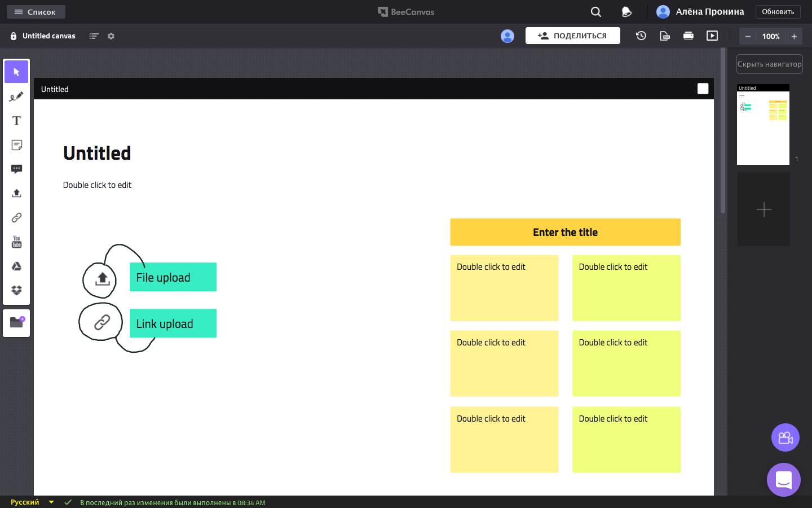Choose the sticky note tool

[x=16, y=145]
